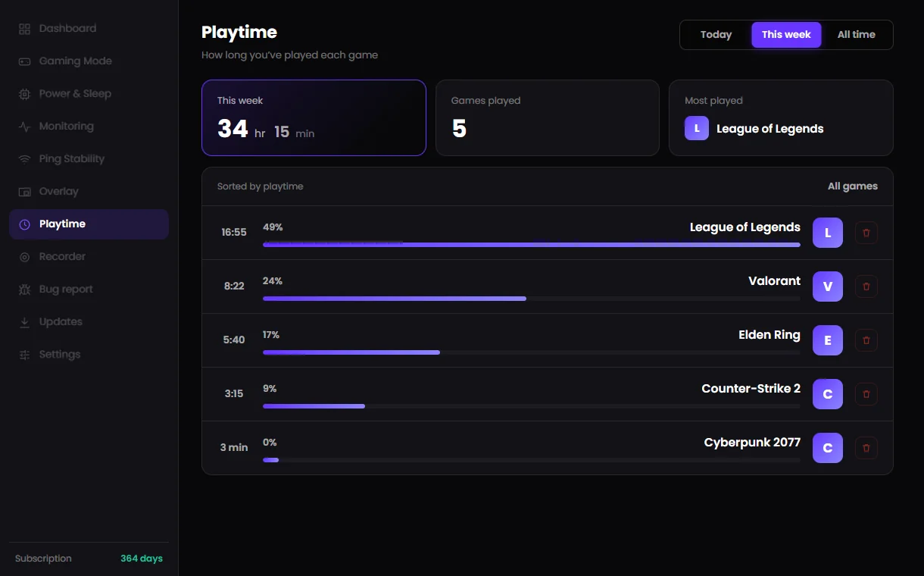The image size is (924, 576).
Task: Click the 49% percentage label
Action: point(273,227)
